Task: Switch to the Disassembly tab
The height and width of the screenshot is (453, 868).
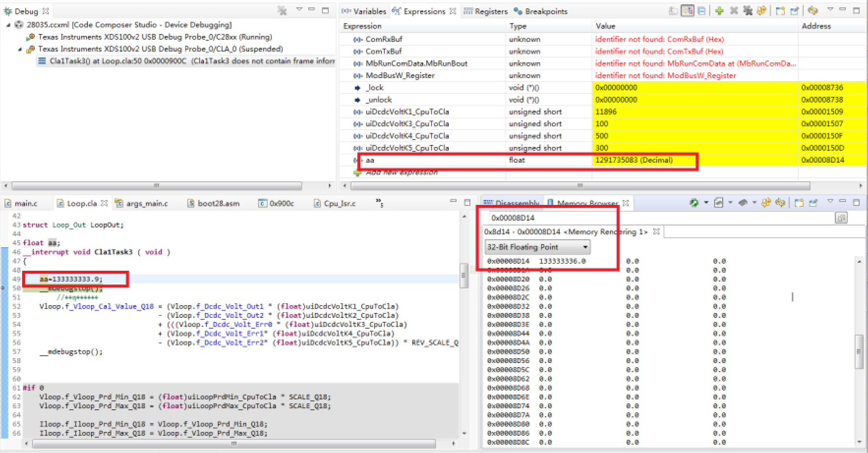Action: pos(512,203)
